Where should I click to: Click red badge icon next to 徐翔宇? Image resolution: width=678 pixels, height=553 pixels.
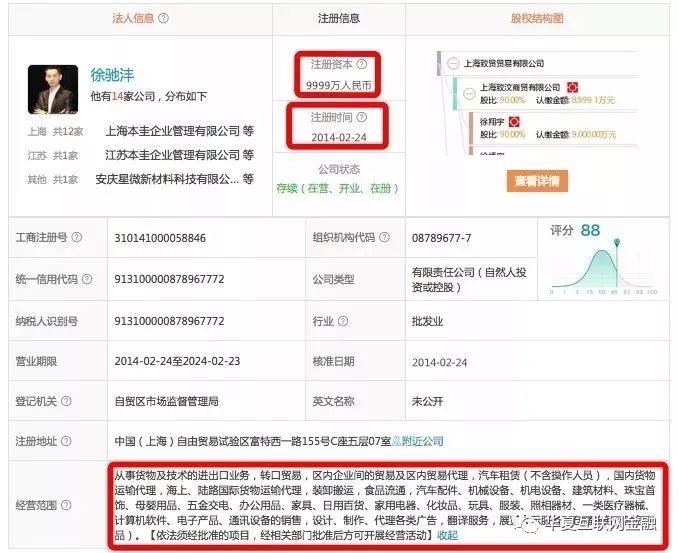click(514, 122)
